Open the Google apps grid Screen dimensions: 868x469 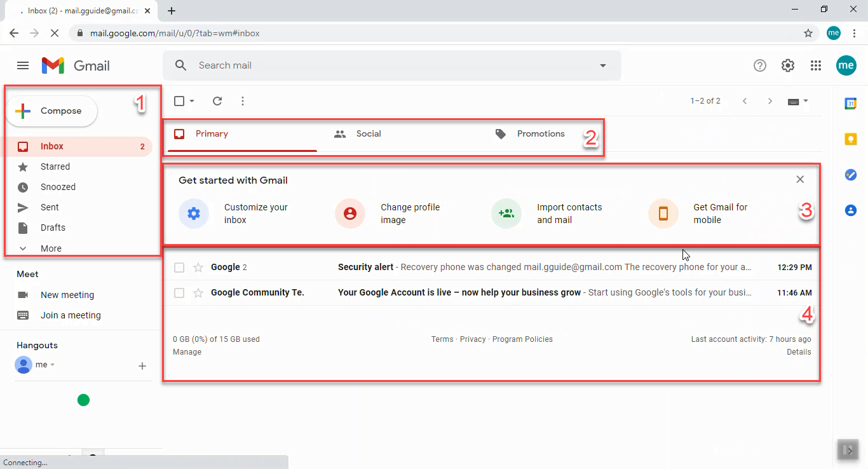tap(816, 65)
